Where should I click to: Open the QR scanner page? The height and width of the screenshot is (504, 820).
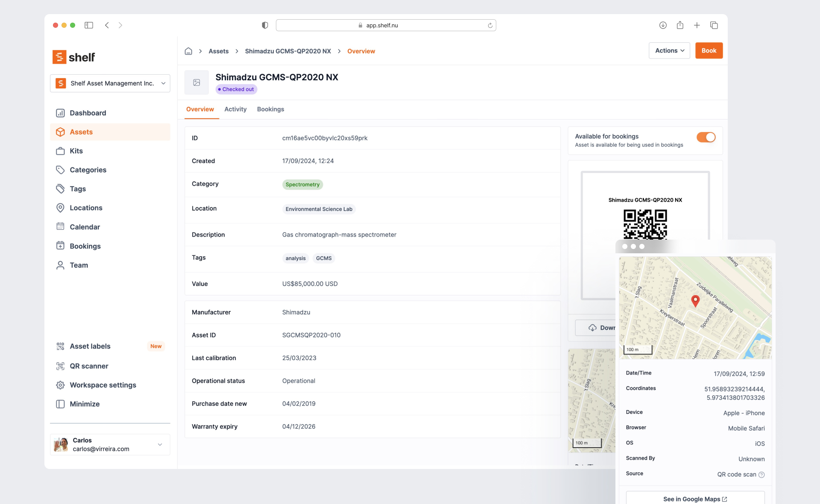[89, 366]
